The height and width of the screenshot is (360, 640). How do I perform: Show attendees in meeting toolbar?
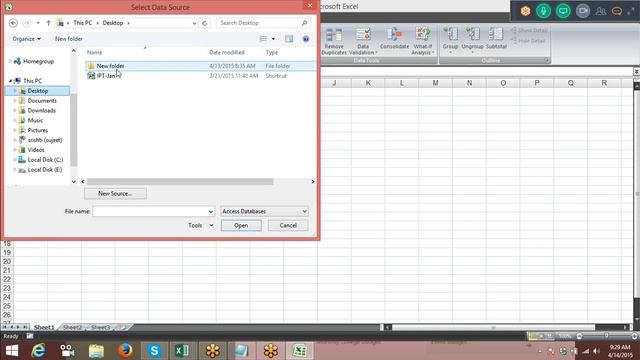coord(600,11)
